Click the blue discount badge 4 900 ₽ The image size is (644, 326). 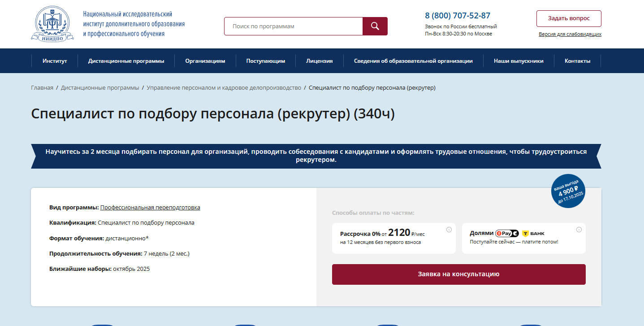point(568,191)
